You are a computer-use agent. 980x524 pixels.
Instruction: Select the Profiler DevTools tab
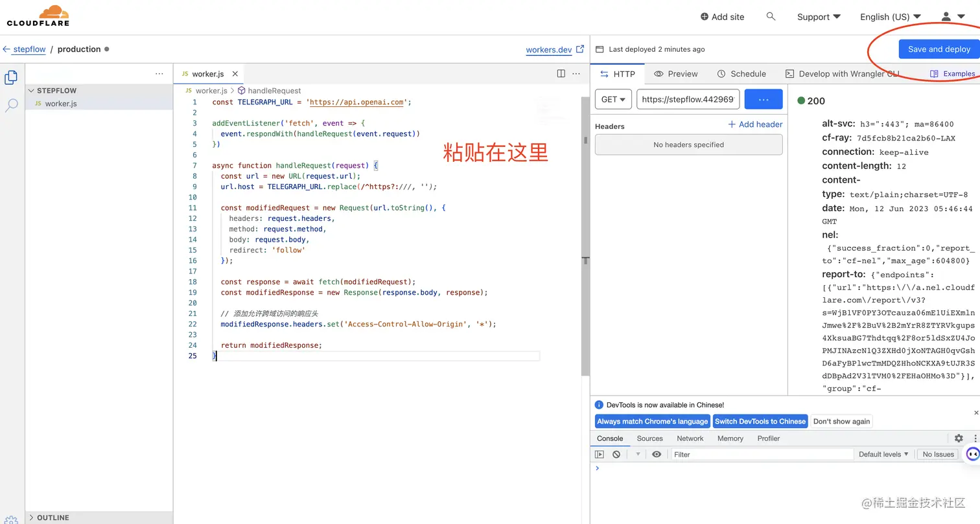768,439
